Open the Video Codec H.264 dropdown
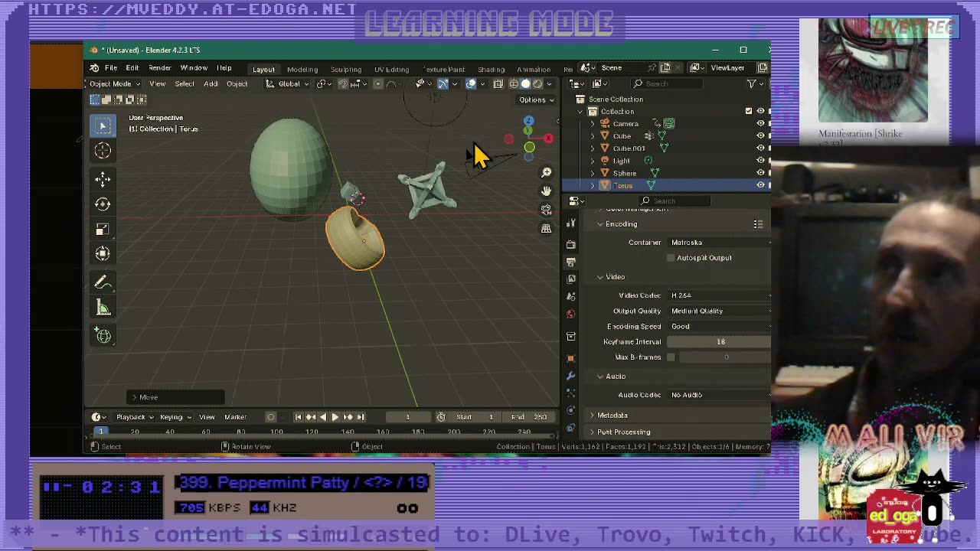980x551 pixels. [x=720, y=295]
